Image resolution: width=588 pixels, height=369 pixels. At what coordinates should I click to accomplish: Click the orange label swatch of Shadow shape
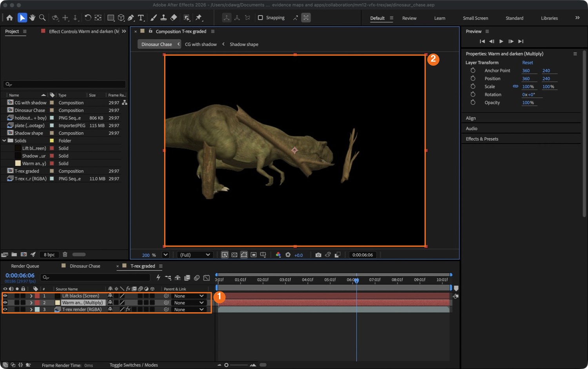(x=52, y=133)
